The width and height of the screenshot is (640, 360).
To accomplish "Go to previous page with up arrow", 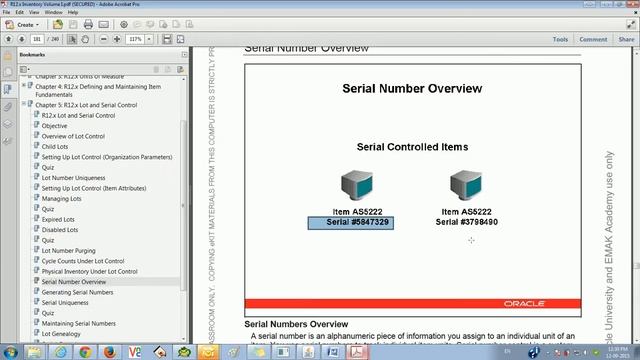I will (9, 39).
